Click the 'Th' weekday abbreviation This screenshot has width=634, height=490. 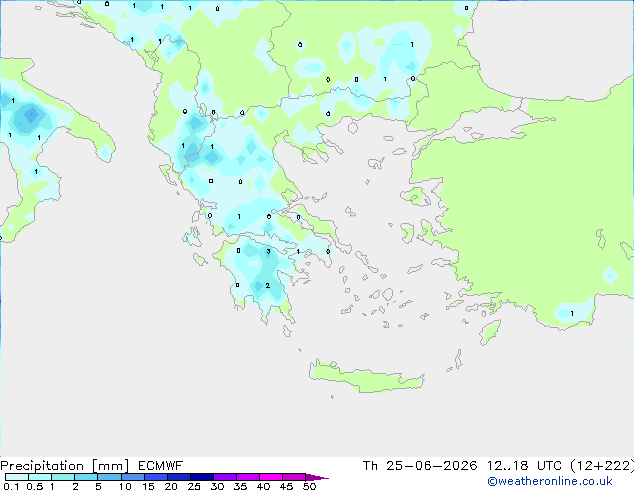370,466
